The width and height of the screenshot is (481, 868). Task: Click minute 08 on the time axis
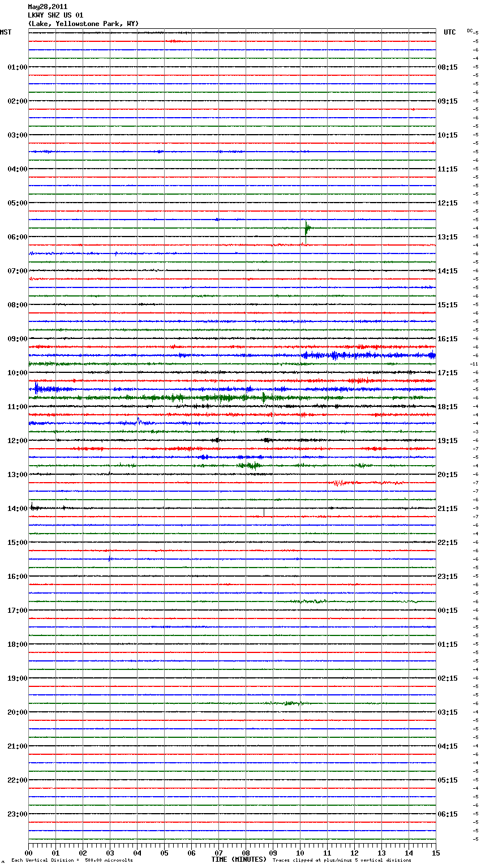coord(246,853)
